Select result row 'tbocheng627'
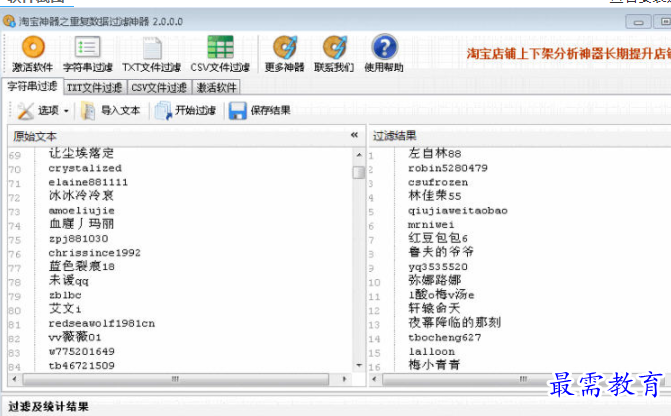The height and width of the screenshot is (416, 671). point(444,338)
